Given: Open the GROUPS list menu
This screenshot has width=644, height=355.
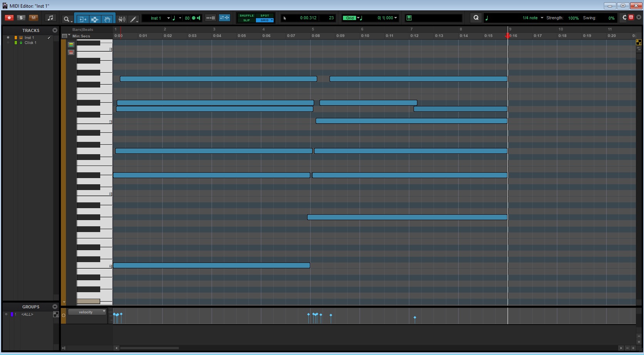Looking at the screenshot, I should tap(55, 307).
